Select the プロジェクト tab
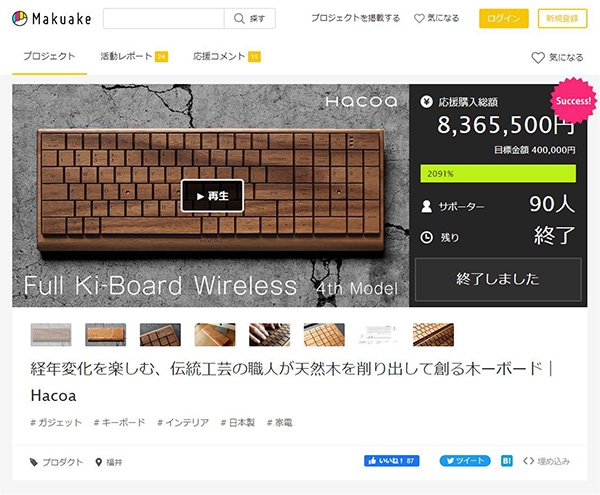600x495 pixels. coord(49,56)
